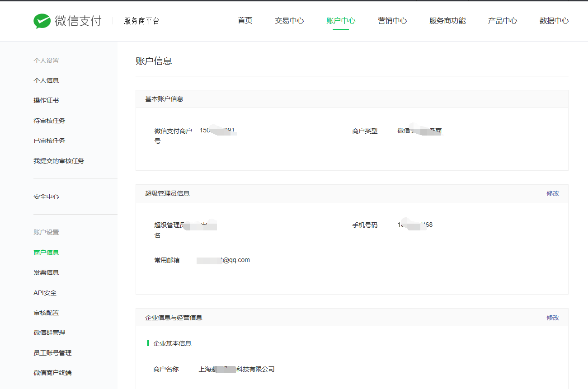588x389 pixels.
Task: Go to 营销中心 tab
Action: (392, 21)
